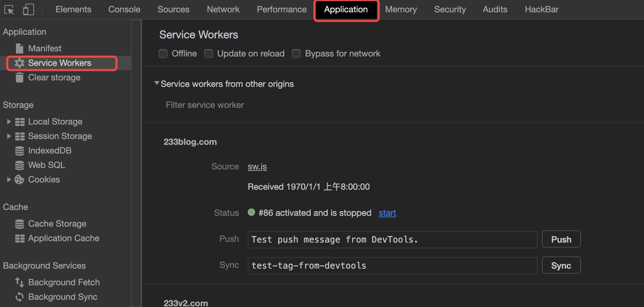Open Web SQL via its database icon
644x307 pixels.
[20, 165]
